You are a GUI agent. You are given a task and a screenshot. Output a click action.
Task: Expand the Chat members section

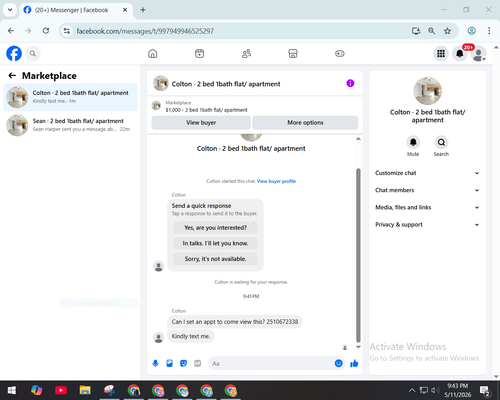427,190
